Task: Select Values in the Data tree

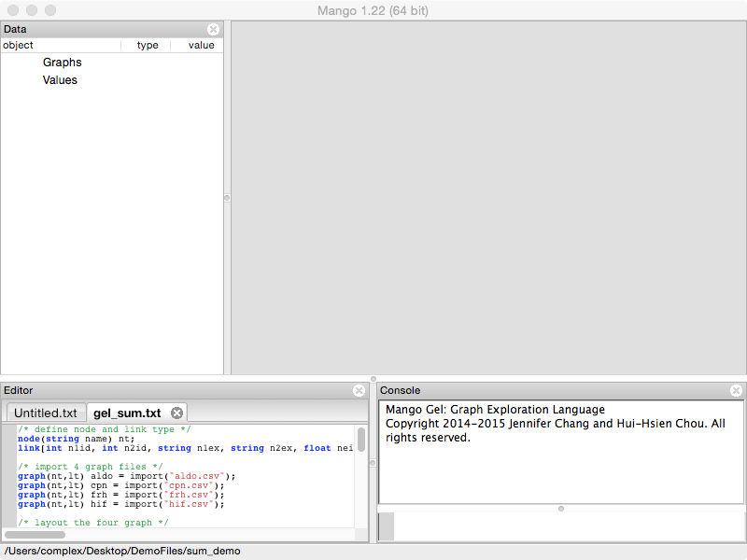Action: [x=60, y=80]
